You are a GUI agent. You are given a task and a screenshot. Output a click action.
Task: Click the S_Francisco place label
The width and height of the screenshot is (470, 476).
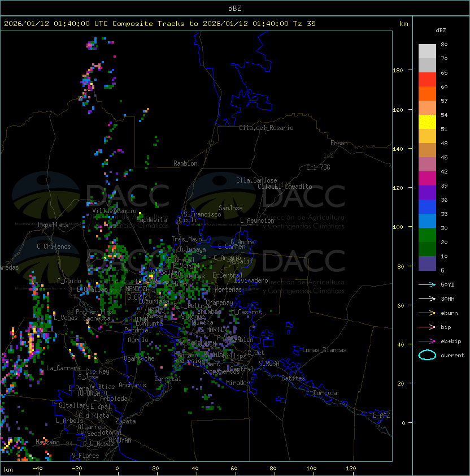tap(202, 214)
